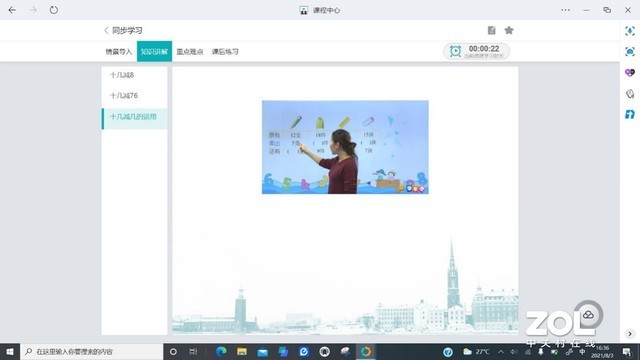Click the gray tag icon in right sidebar
This screenshot has width=640, height=360.
click(x=630, y=94)
